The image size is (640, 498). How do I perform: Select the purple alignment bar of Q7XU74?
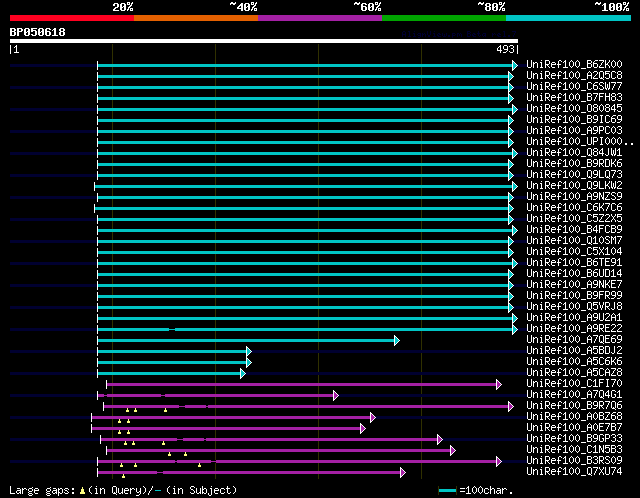[x=249, y=473]
